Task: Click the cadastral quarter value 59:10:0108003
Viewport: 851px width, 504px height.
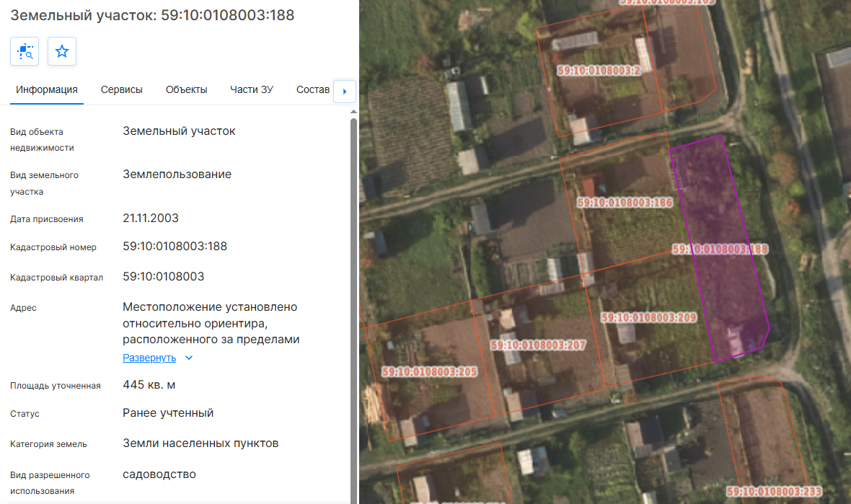Action: (x=164, y=277)
